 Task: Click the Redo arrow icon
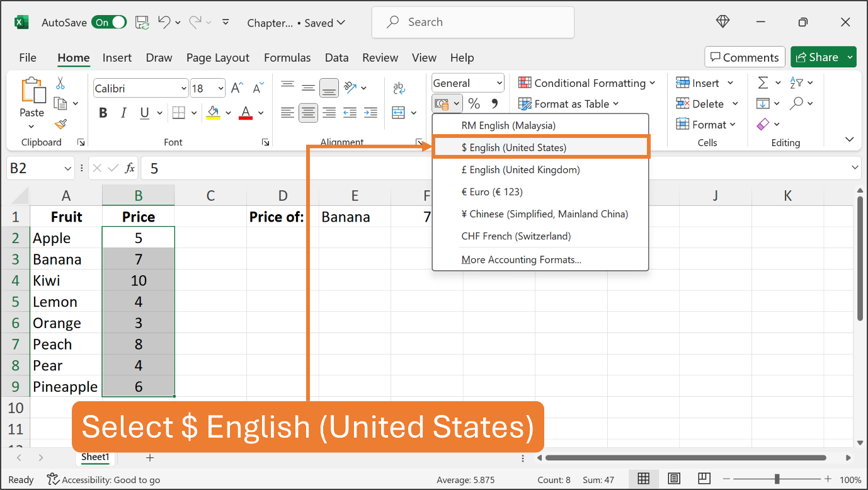[196, 22]
